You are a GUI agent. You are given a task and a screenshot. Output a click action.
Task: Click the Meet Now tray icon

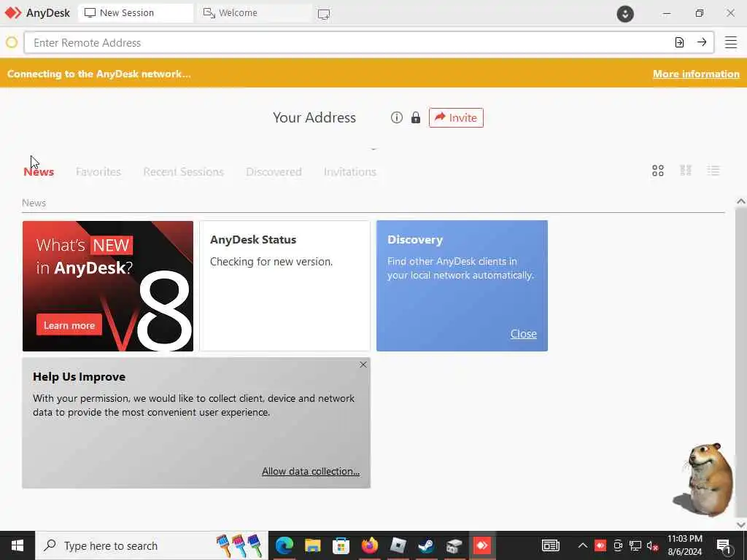click(618, 545)
